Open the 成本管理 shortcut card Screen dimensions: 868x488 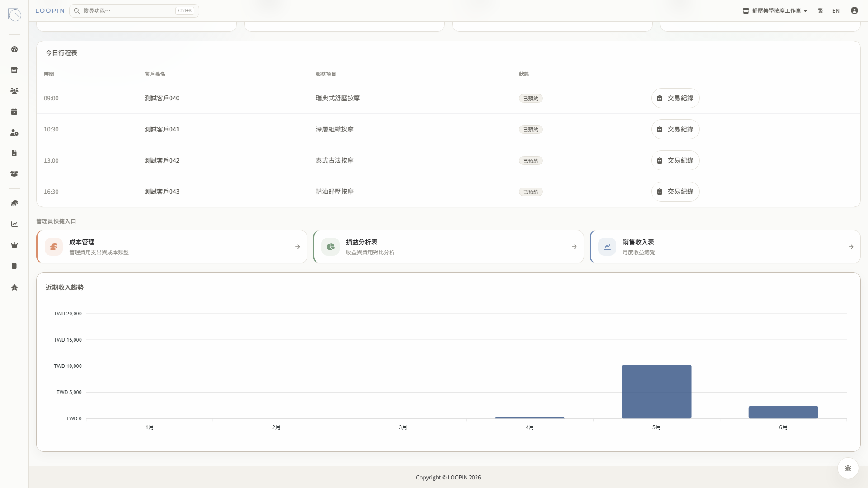(x=172, y=247)
